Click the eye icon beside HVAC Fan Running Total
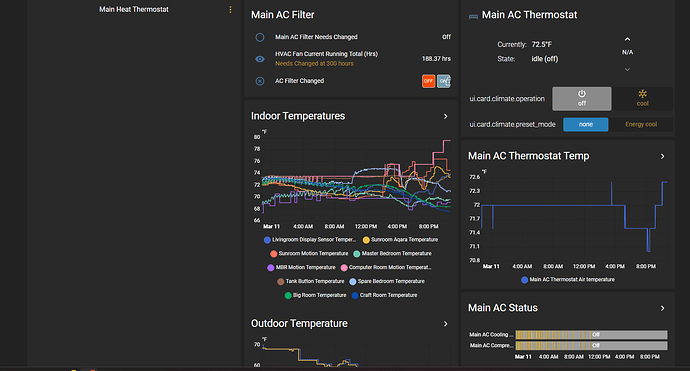Image resolution: width=690 pixels, height=371 pixels. 260,59
